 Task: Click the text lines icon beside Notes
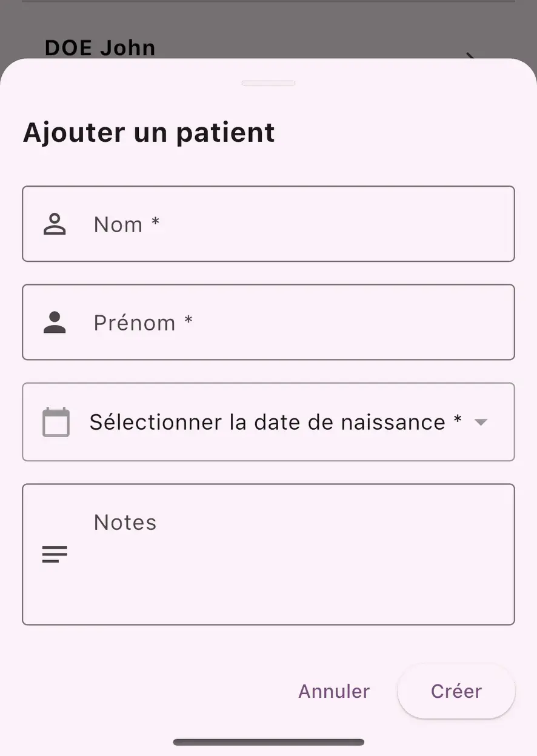55,554
